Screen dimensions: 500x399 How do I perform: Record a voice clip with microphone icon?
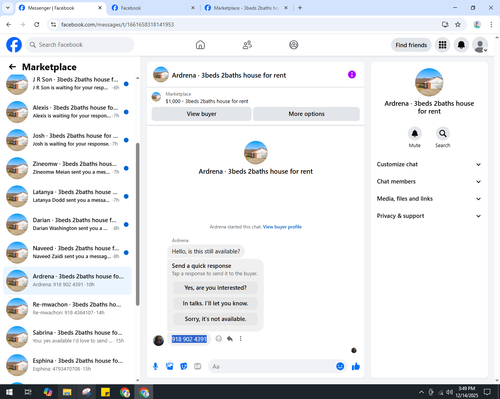pyautogui.click(x=155, y=367)
